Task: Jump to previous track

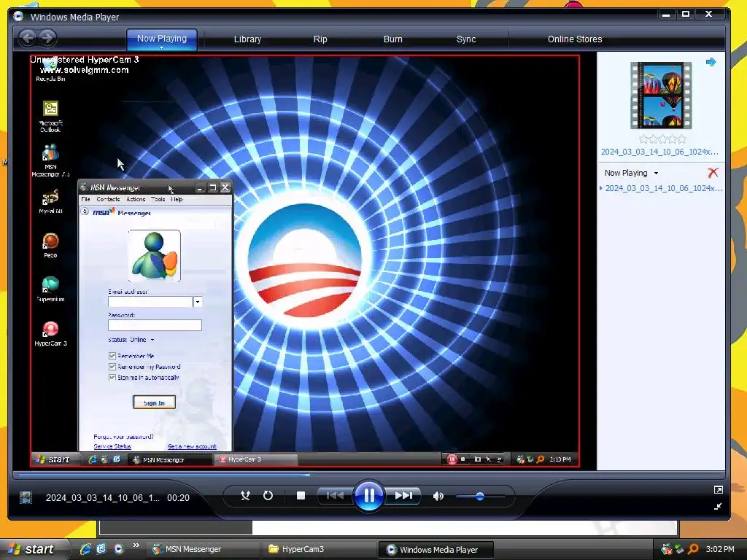Action: (335, 496)
